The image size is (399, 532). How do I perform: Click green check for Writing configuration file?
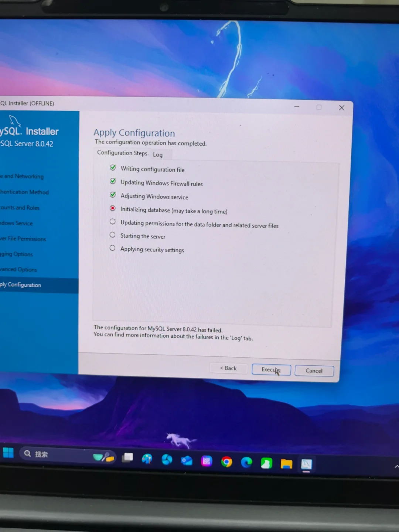coord(113,168)
